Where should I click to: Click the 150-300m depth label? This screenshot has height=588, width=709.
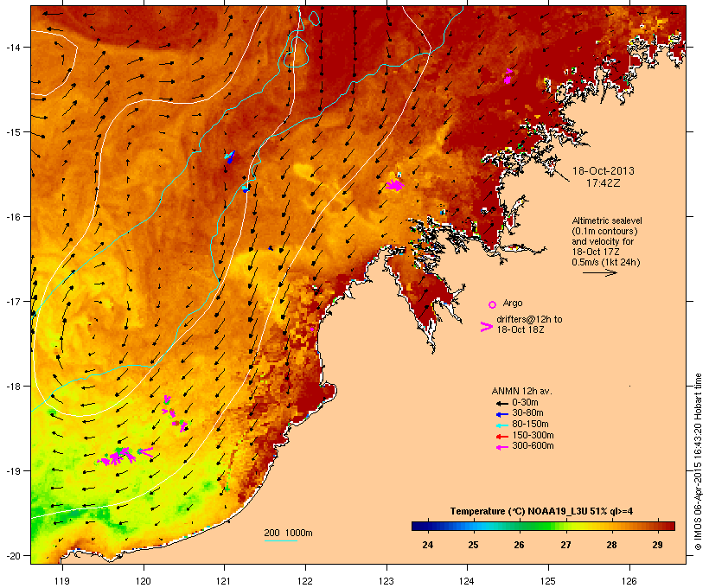click(533, 435)
